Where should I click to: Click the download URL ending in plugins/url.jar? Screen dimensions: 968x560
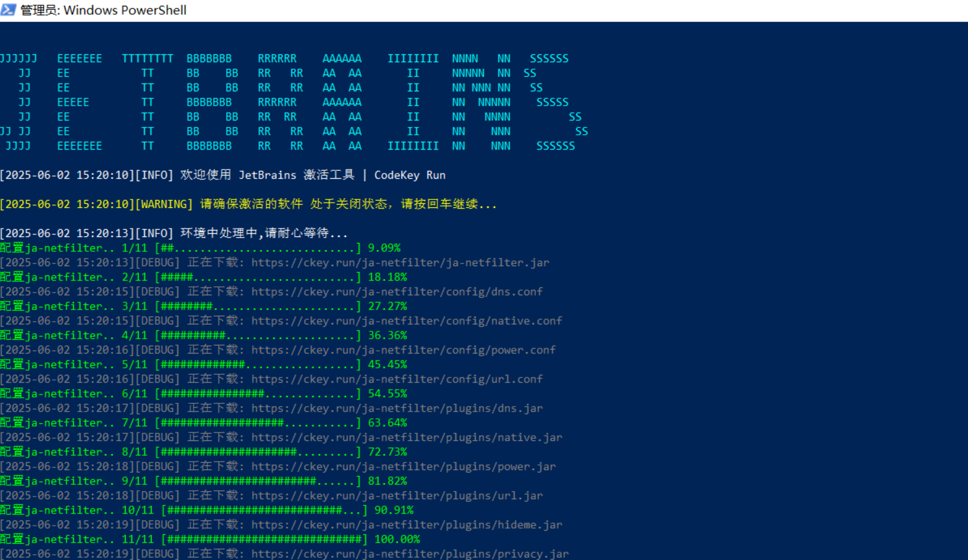(x=397, y=496)
